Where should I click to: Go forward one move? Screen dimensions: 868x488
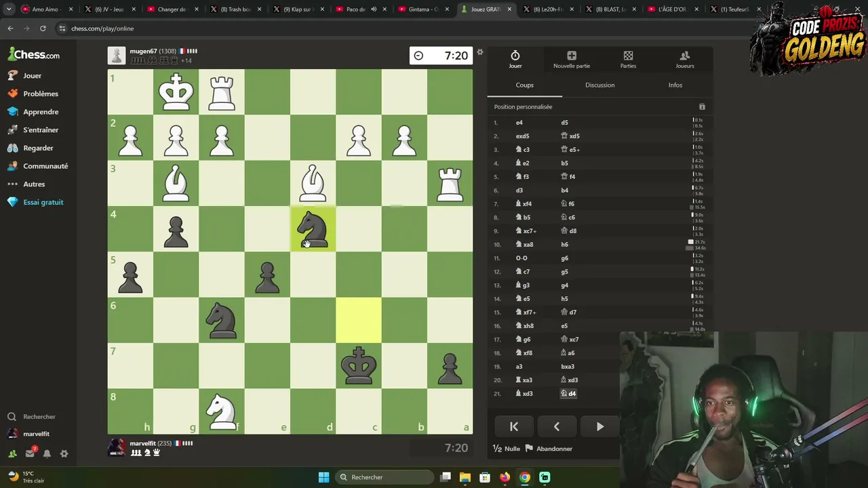[600, 427]
